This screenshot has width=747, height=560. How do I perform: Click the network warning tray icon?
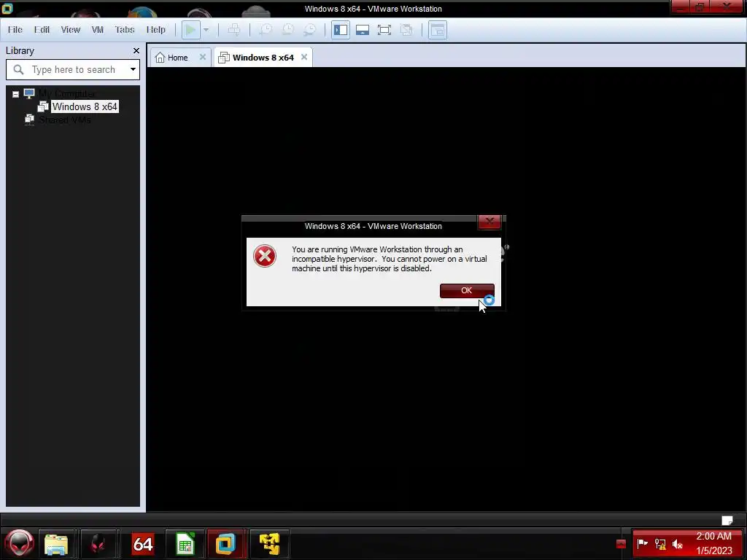pyautogui.click(x=660, y=543)
